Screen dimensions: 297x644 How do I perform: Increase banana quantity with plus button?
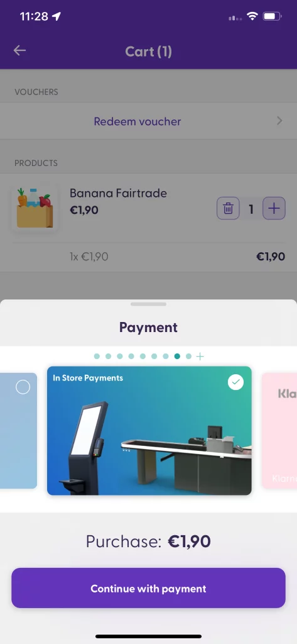pyautogui.click(x=274, y=209)
